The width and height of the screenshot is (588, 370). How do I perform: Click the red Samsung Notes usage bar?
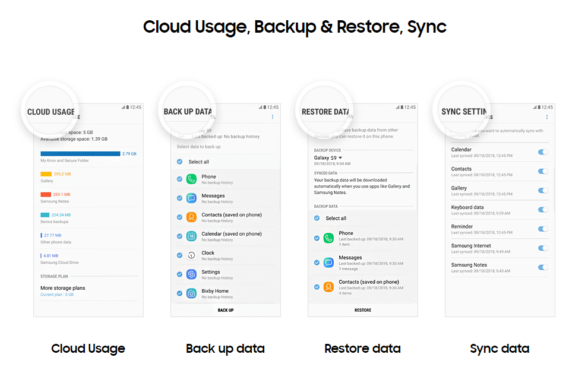coord(46,195)
